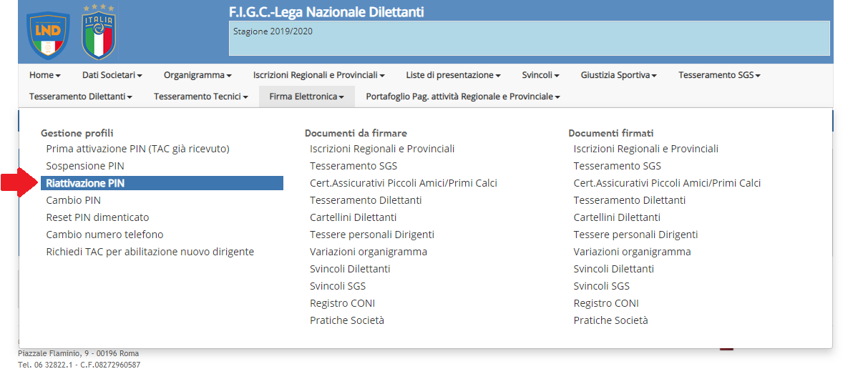Open the Tesseramento Tecnici menu

point(201,97)
